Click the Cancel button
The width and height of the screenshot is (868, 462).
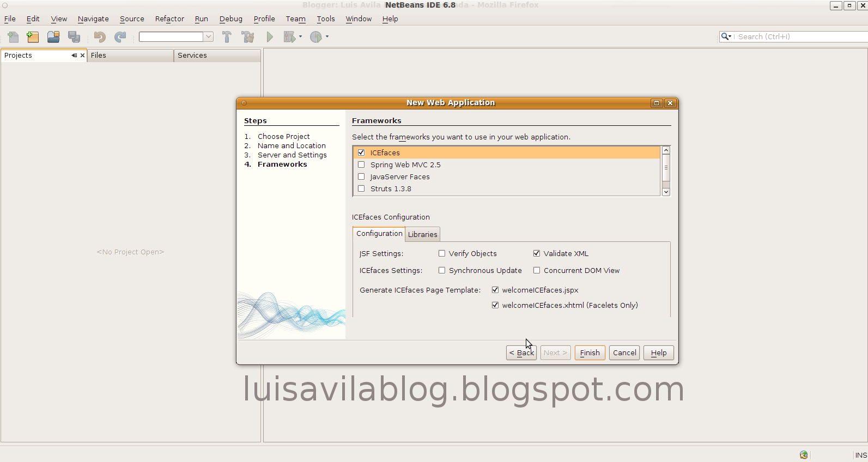pos(624,353)
